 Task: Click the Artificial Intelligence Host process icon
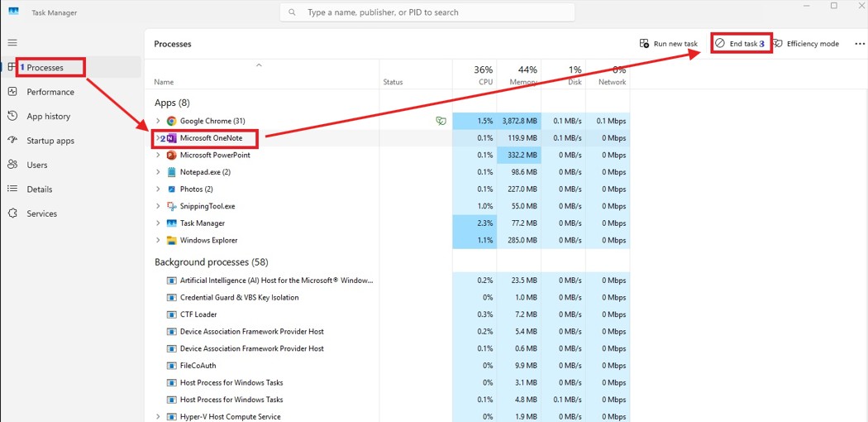(x=172, y=281)
